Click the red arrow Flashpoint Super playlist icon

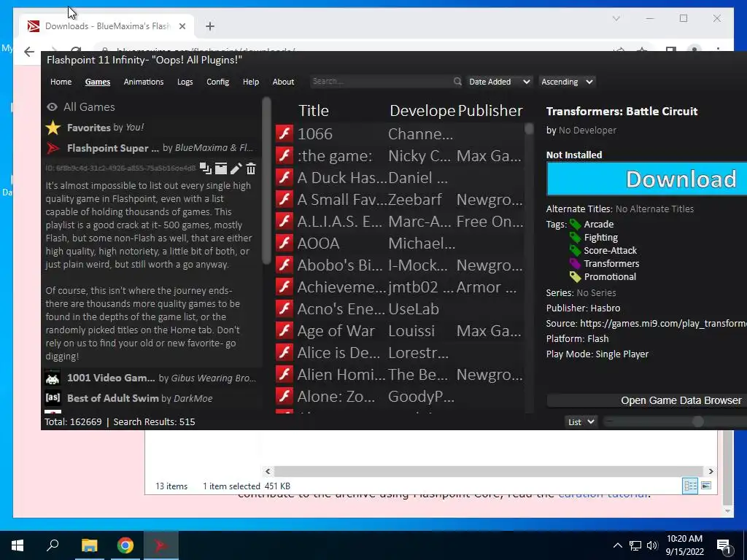pyautogui.click(x=53, y=148)
